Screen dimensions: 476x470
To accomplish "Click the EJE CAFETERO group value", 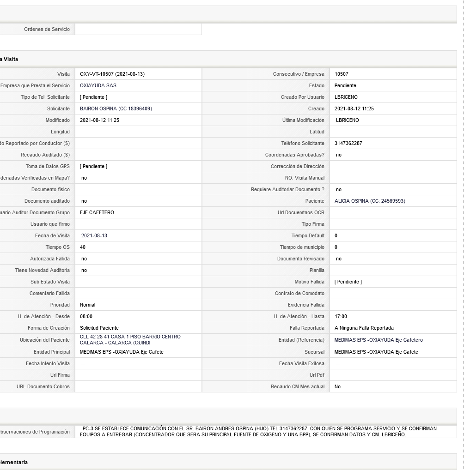I will point(97,212).
